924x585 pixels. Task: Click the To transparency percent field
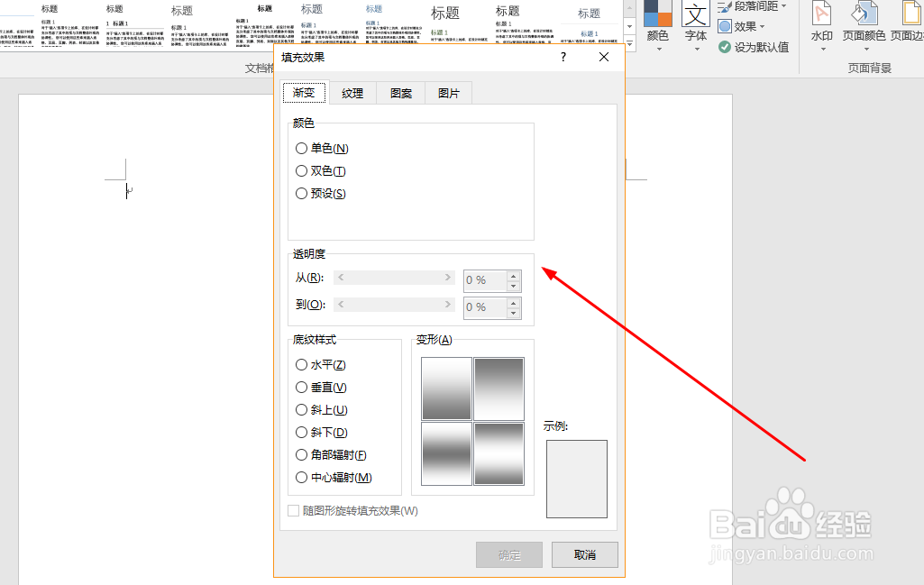pos(484,307)
